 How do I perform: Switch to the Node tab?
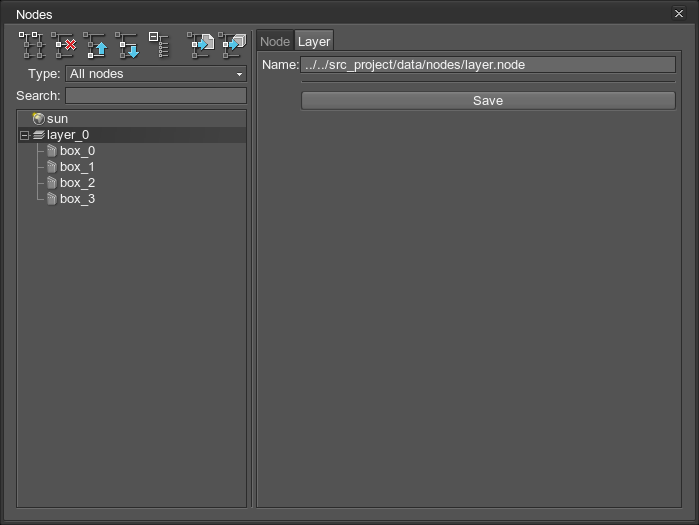pyautogui.click(x=274, y=42)
